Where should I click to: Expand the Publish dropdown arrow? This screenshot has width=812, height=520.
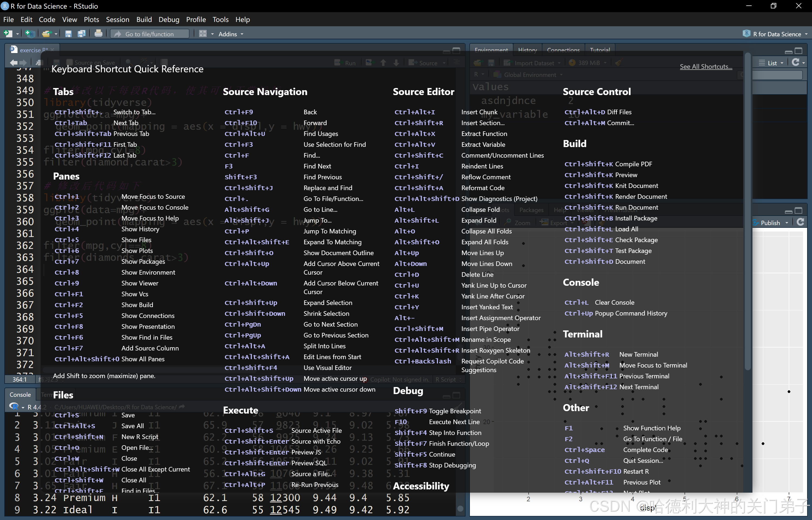tap(787, 223)
